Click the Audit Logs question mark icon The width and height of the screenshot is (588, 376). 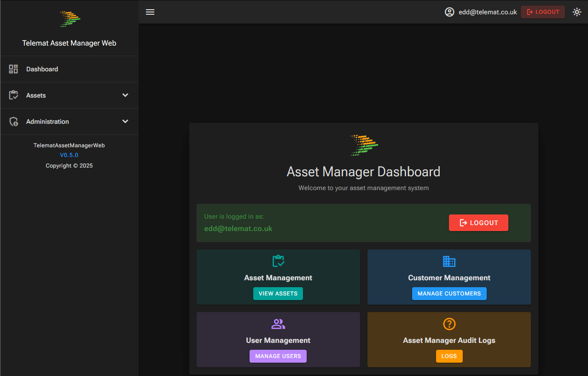coord(449,324)
